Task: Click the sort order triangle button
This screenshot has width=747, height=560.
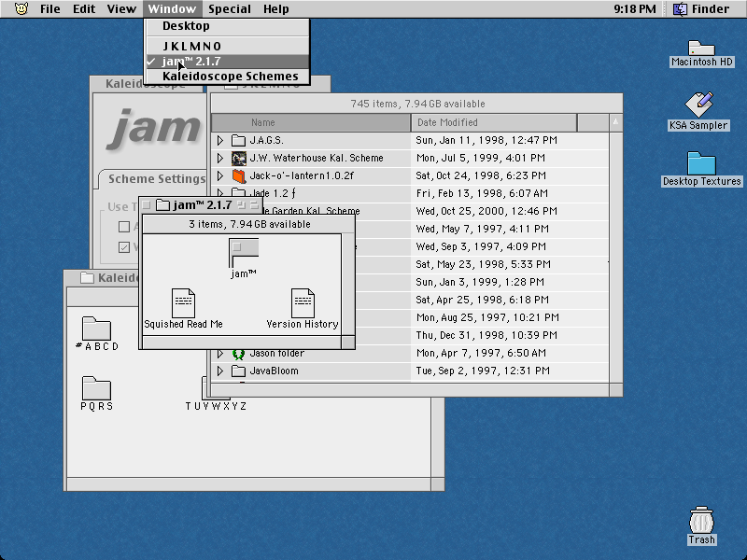Action: [615, 122]
